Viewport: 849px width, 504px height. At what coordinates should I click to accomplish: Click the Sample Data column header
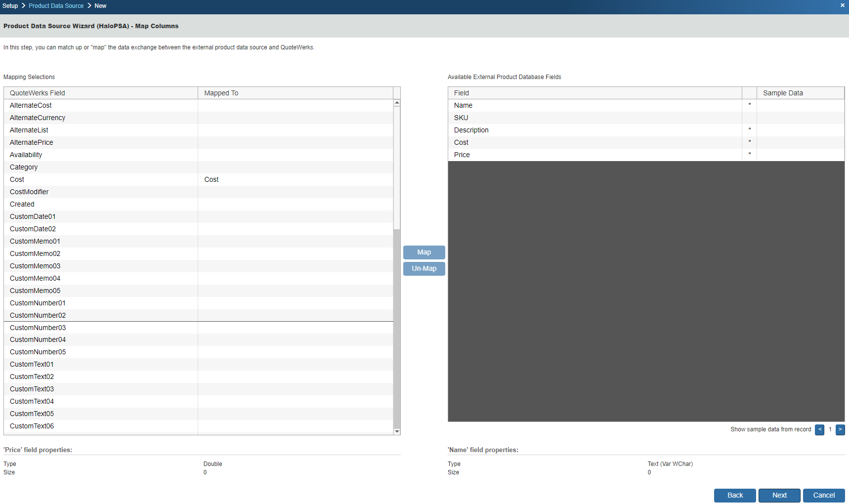(800, 93)
